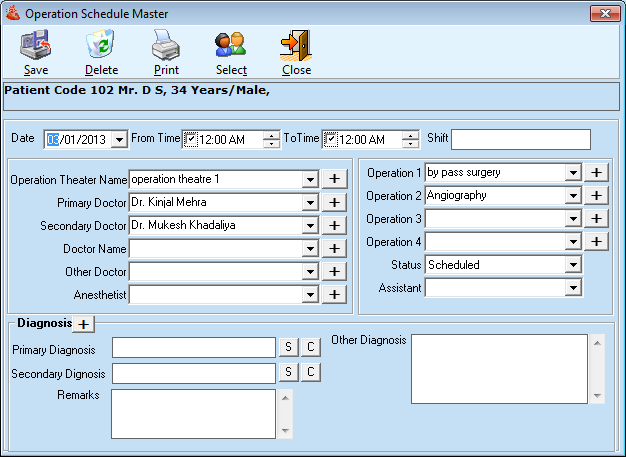Click the C button beside Secondary Dignosis
This screenshot has height=457, width=626.
tap(311, 372)
